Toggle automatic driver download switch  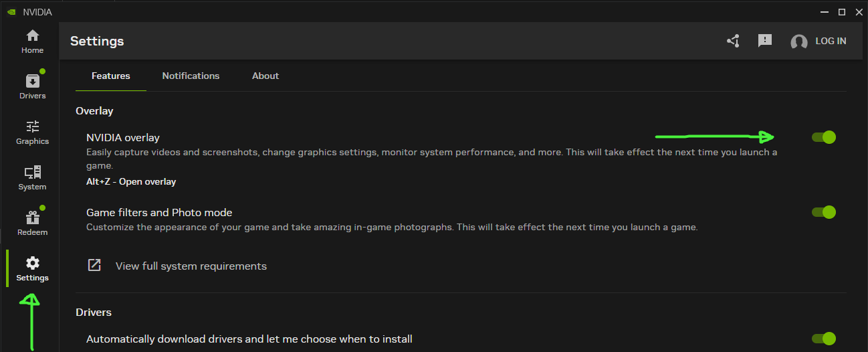click(x=824, y=339)
